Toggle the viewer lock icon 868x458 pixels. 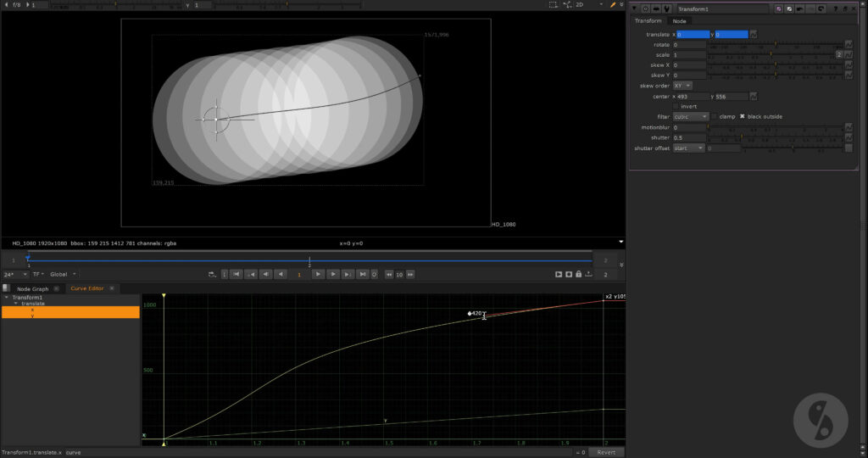tap(578, 274)
